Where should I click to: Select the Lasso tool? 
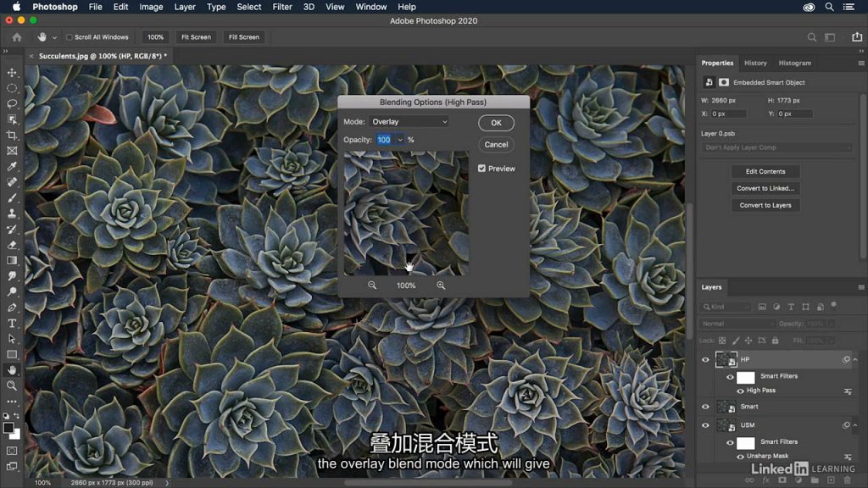click(12, 103)
